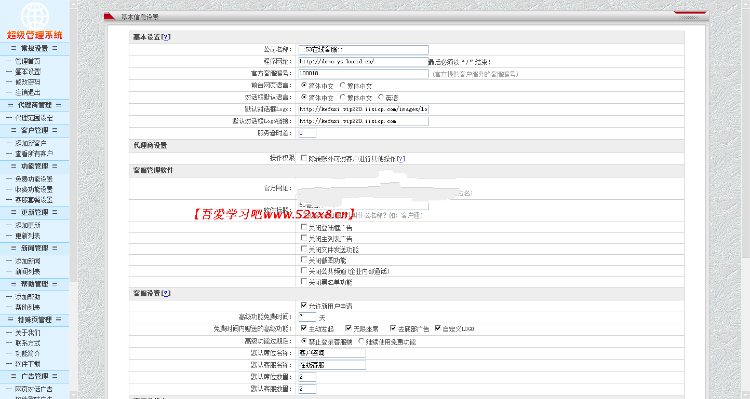This screenshot has width=750, height=399.
Task: Collapse the 客户管理 sidebar group
Action: coord(34,130)
